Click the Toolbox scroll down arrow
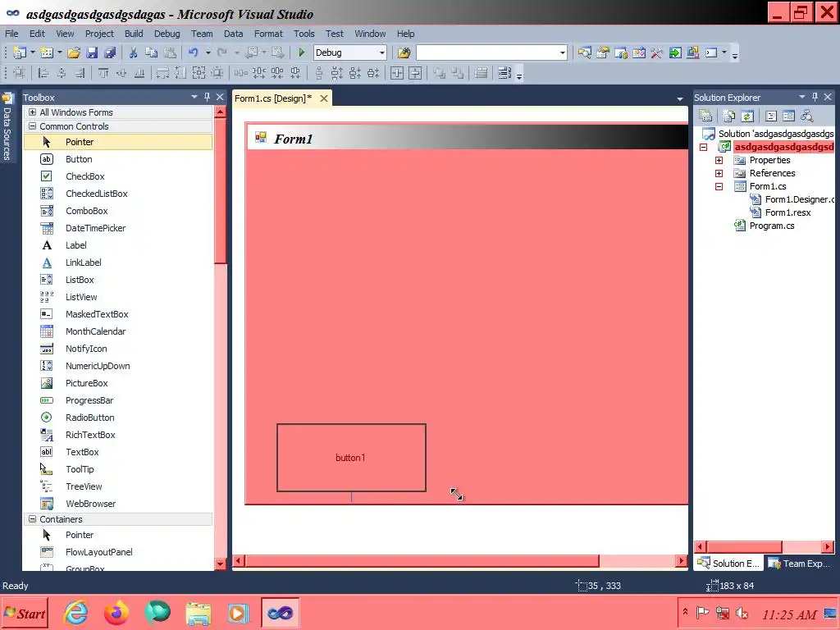The height and width of the screenshot is (630, 840). tap(220, 564)
